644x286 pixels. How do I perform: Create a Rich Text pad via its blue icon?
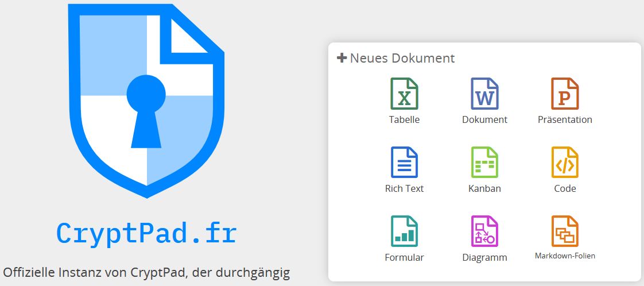404,163
